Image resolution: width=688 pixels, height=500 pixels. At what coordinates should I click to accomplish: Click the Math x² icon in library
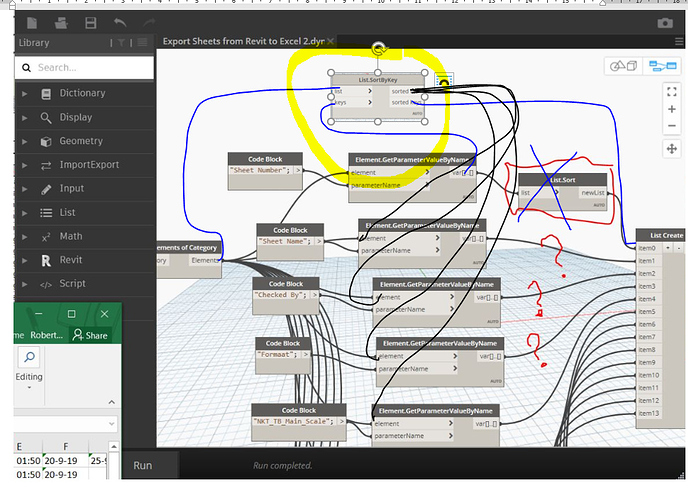(x=46, y=237)
